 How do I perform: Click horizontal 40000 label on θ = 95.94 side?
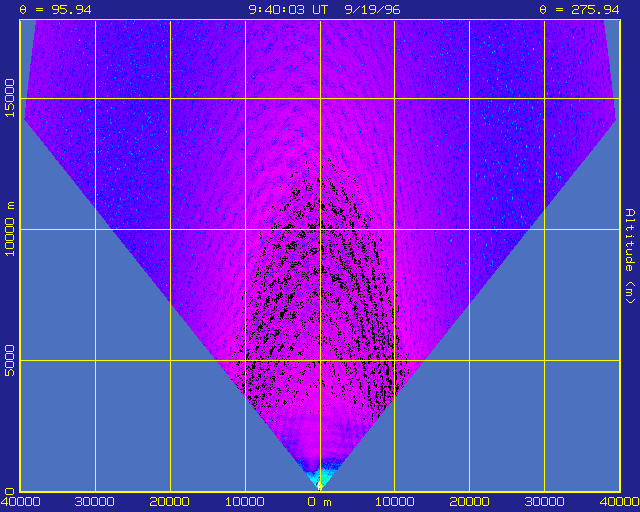click(x=20, y=502)
